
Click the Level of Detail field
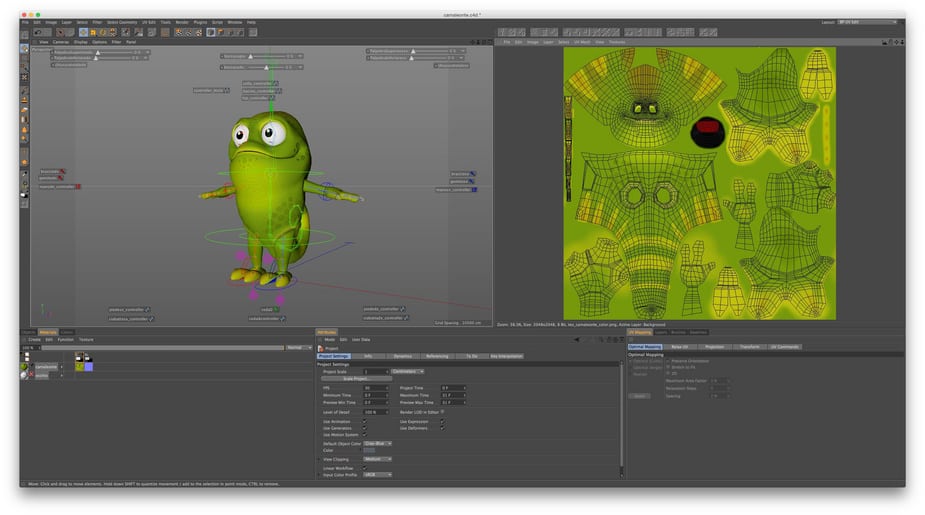376,412
